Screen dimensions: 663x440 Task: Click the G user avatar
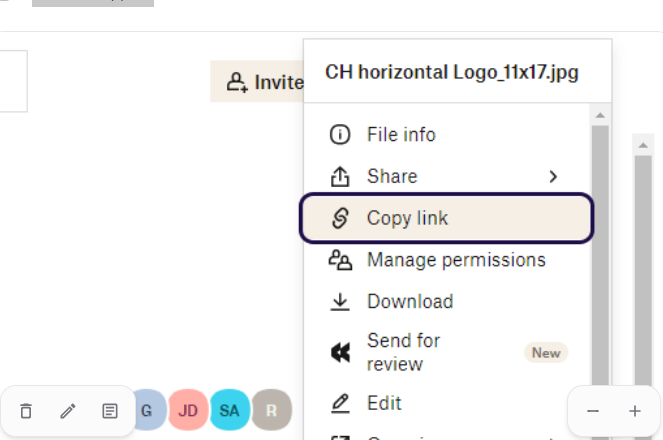146,410
